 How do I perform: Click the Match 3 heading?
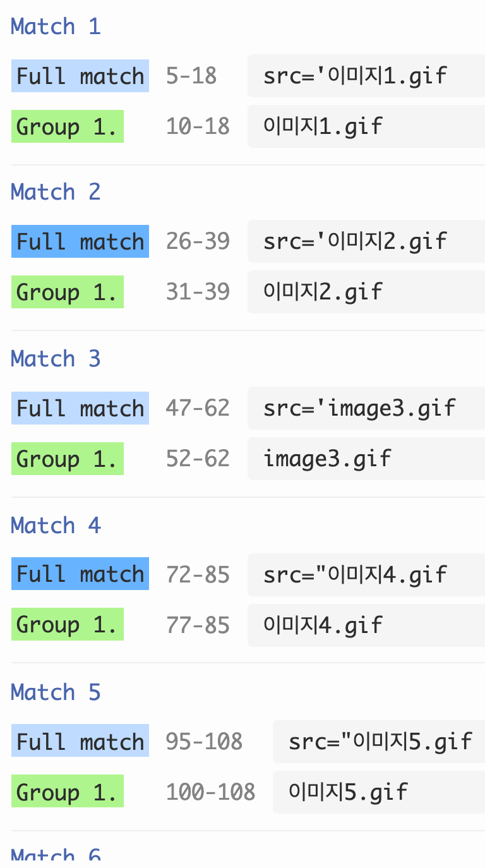pyautogui.click(x=56, y=359)
